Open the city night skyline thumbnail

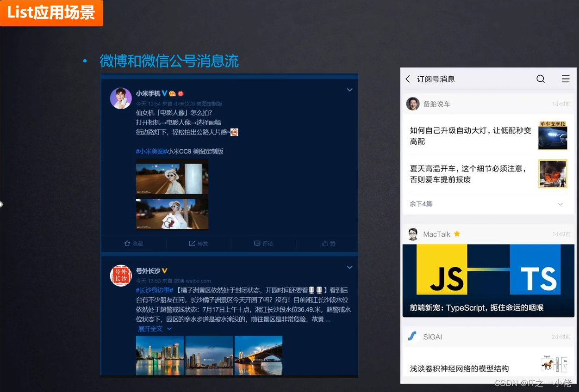tap(160, 355)
